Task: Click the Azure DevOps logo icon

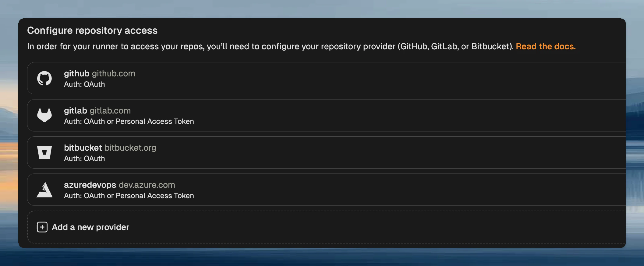Action: 44,190
